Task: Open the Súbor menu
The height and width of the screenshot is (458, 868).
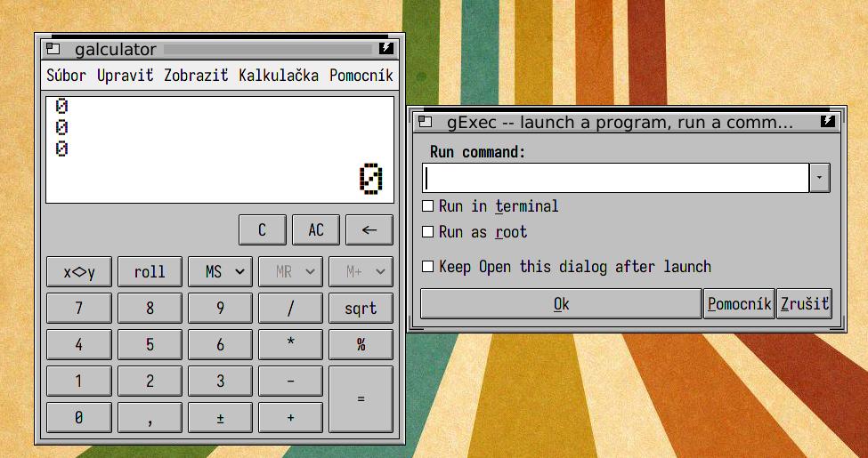Action: coord(67,76)
